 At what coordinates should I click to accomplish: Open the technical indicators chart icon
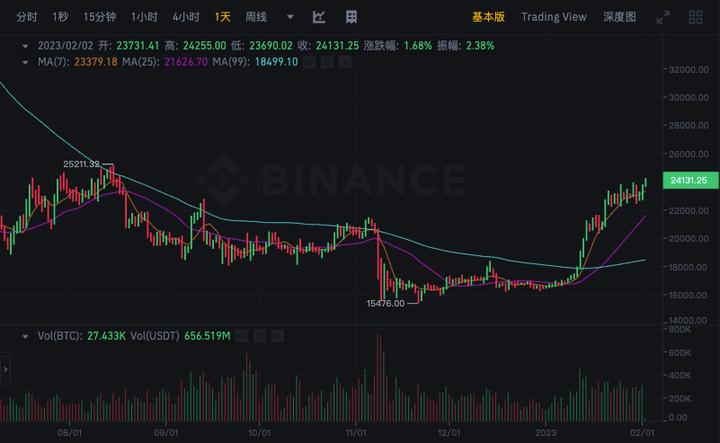319,17
